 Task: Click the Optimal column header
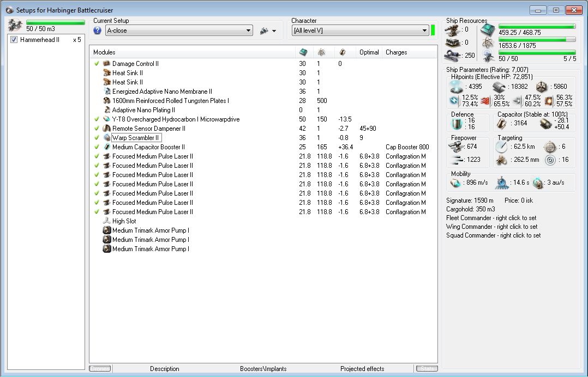coord(369,52)
